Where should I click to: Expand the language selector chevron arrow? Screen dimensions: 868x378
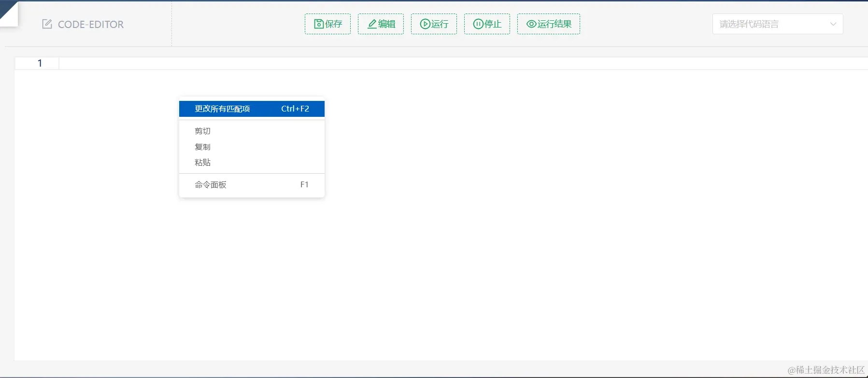[x=833, y=24]
